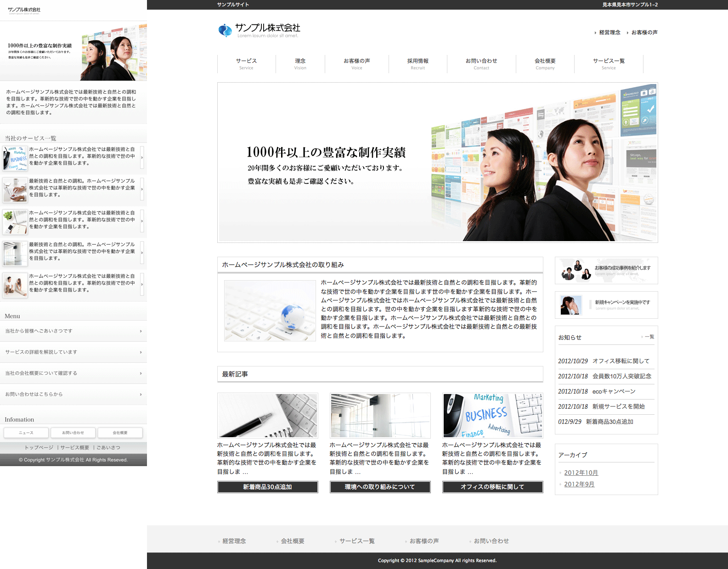This screenshot has width=728, height=569.
Task: Open the new campaign banner woman icon
Action: click(570, 305)
